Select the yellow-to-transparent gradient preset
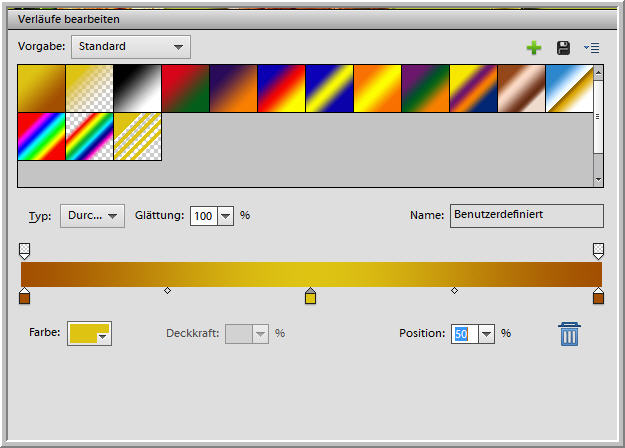Viewport: 625px width, 448px height. click(x=89, y=88)
